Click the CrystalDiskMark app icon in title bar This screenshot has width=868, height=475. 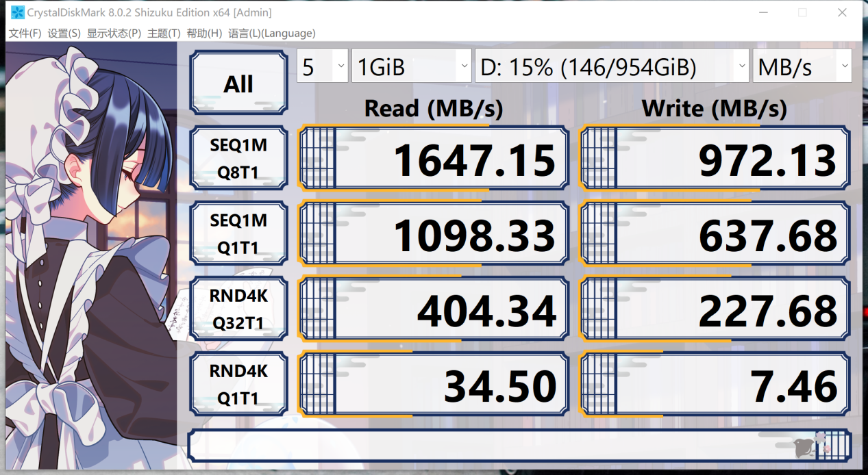coord(18,12)
